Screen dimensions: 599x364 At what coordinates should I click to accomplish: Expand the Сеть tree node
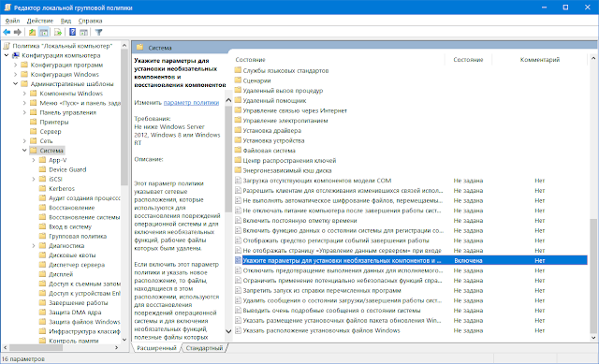pyautogui.click(x=24, y=141)
